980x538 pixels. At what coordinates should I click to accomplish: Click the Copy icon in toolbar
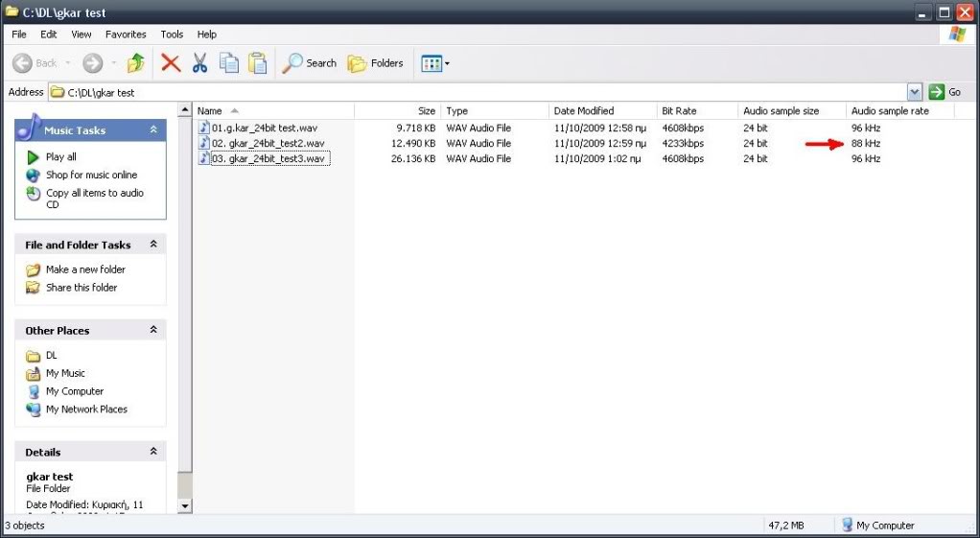coord(229,63)
